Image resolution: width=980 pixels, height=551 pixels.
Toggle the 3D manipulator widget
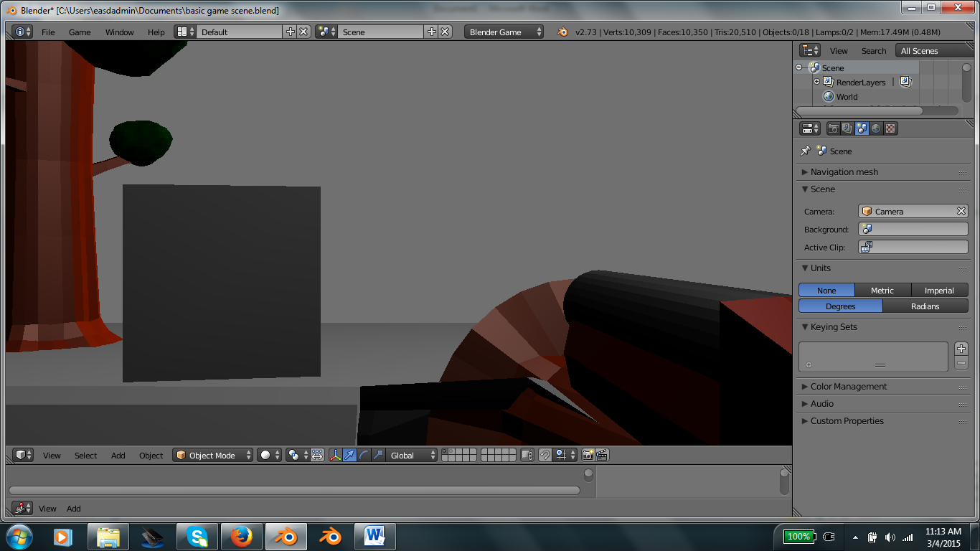pyautogui.click(x=335, y=455)
